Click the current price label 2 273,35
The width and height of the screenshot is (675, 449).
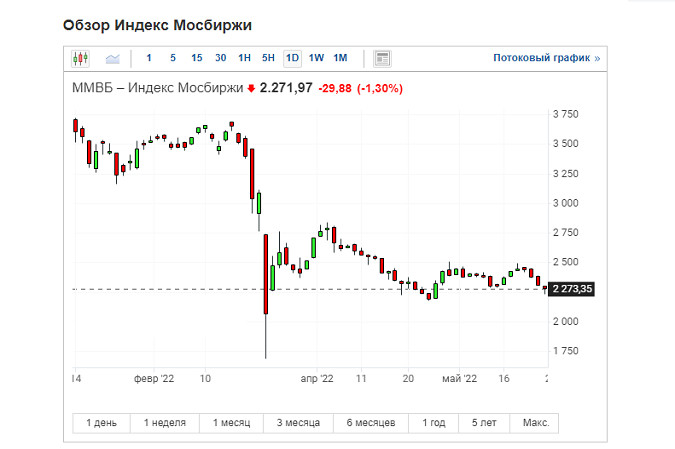click(572, 289)
